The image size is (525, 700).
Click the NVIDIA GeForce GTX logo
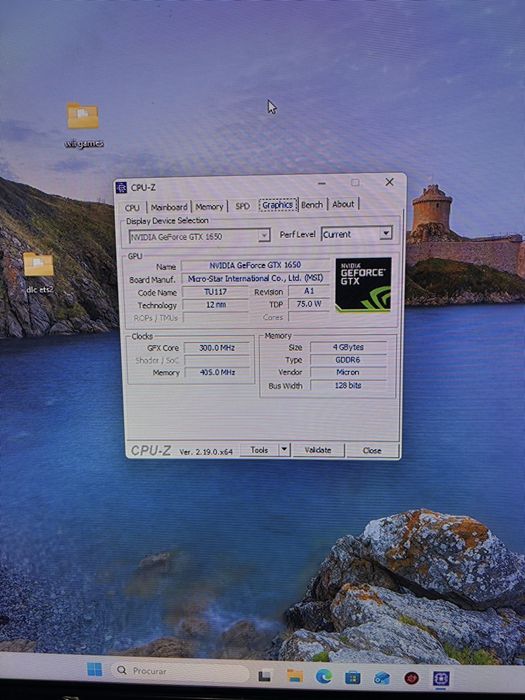363,284
